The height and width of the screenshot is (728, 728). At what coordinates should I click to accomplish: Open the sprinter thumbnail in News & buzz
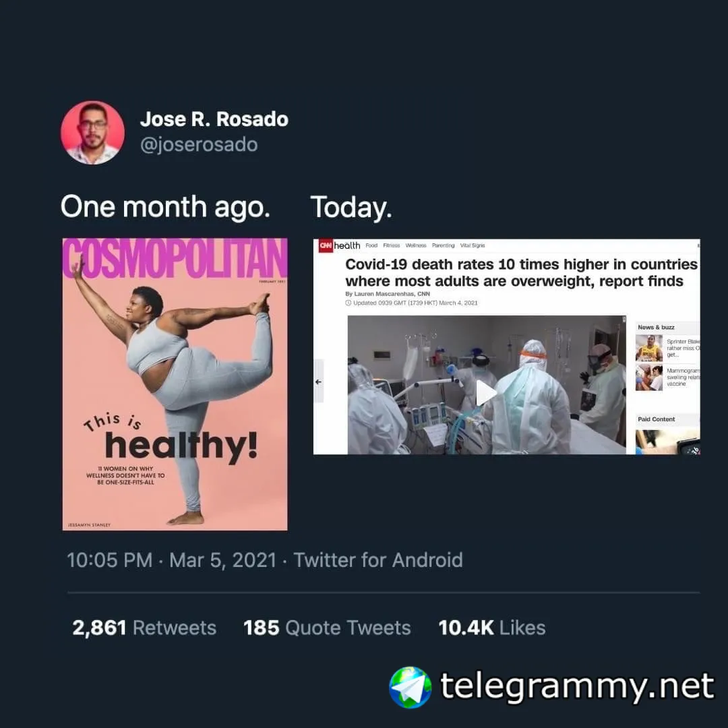click(648, 348)
